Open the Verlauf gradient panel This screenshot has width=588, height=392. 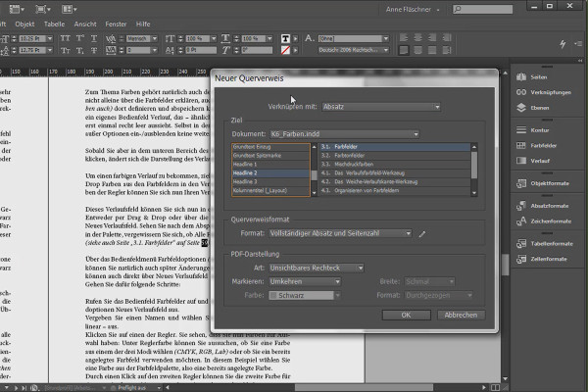coord(533,161)
